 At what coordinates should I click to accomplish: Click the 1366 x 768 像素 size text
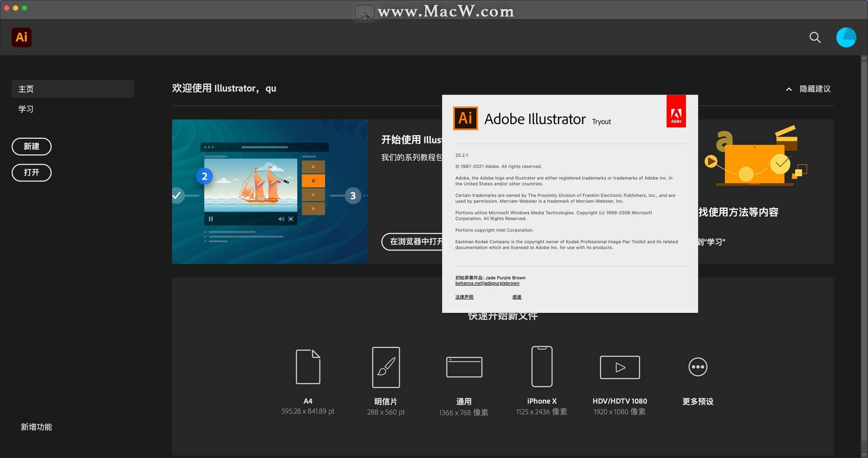pos(463,412)
